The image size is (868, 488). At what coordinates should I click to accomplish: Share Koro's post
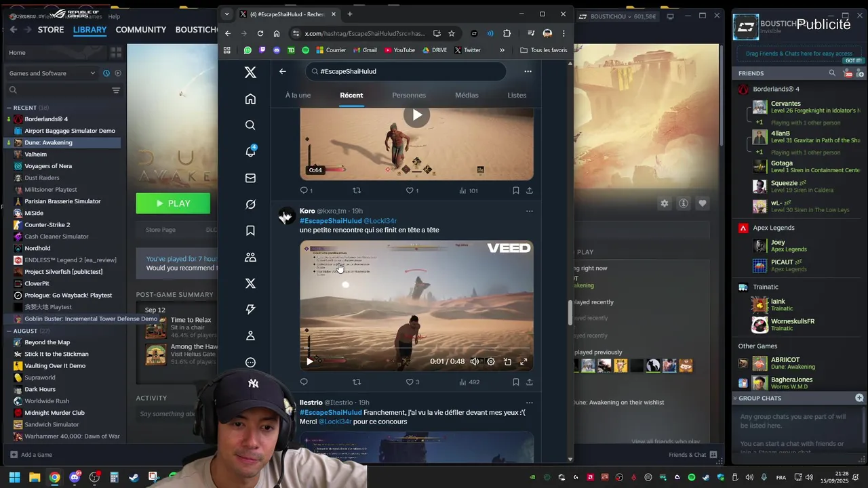530,382
